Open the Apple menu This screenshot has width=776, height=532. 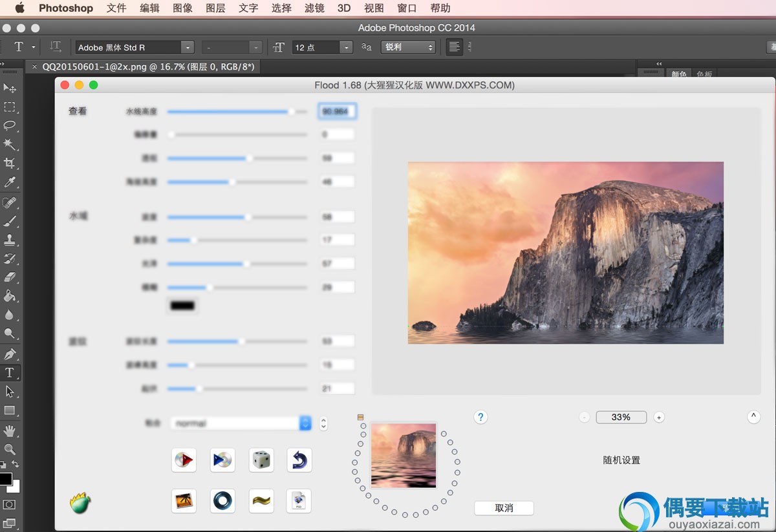point(19,8)
